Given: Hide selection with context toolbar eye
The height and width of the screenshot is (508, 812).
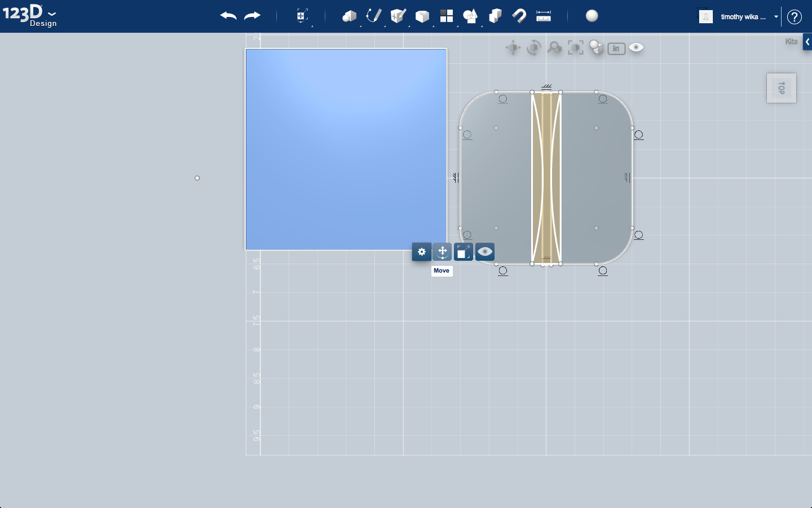Looking at the screenshot, I should [485, 252].
